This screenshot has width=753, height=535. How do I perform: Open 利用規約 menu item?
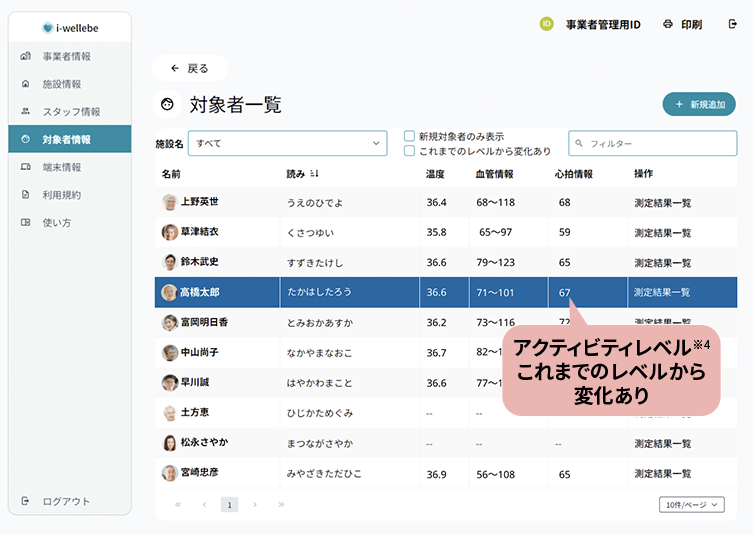(70, 195)
